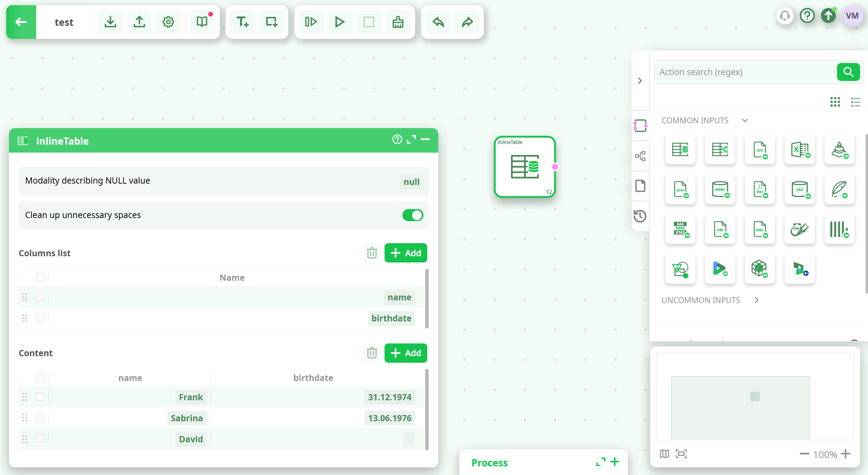The height and width of the screenshot is (475, 868).
Task: Click the Run process play icon
Action: pos(340,22)
